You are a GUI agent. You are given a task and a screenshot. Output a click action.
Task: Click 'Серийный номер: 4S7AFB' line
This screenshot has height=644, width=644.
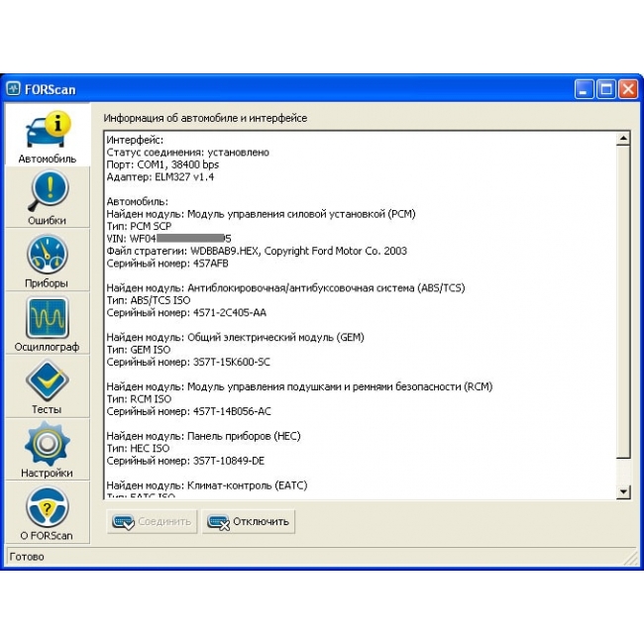[167, 264]
